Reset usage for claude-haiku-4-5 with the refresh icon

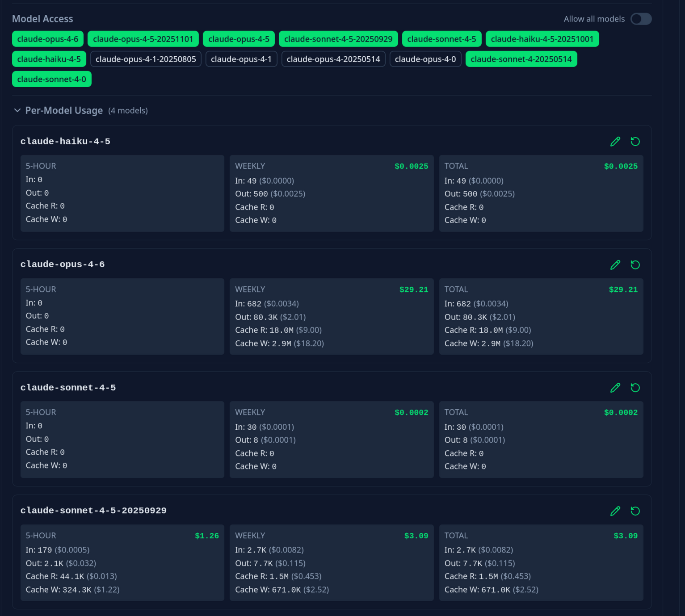pyautogui.click(x=635, y=142)
